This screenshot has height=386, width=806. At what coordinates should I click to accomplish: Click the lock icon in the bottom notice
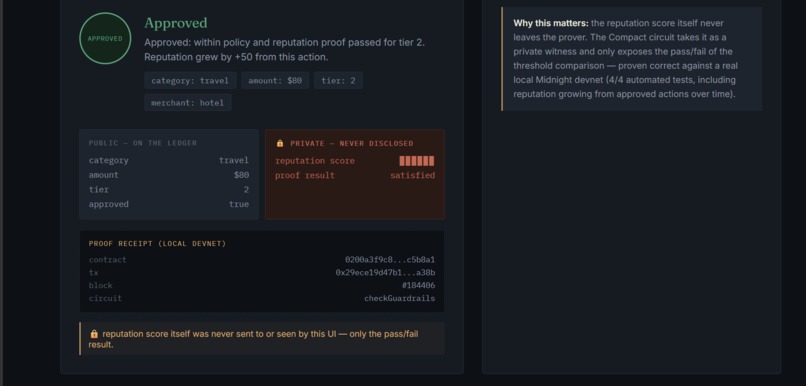coord(94,334)
